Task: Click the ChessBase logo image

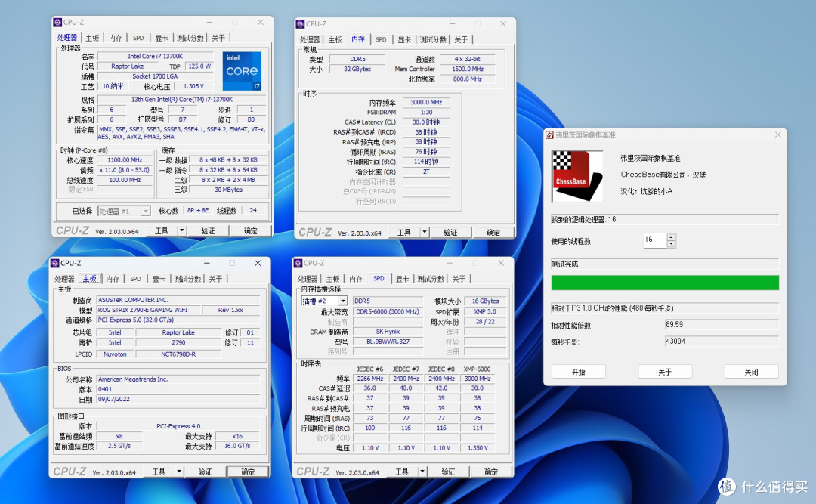Action: [577, 176]
